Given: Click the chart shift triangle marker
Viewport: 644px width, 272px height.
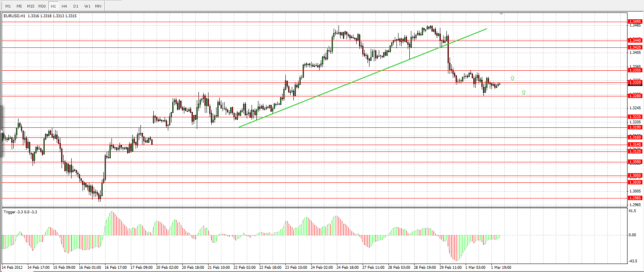Looking at the screenshot, I should coord(502,14).
